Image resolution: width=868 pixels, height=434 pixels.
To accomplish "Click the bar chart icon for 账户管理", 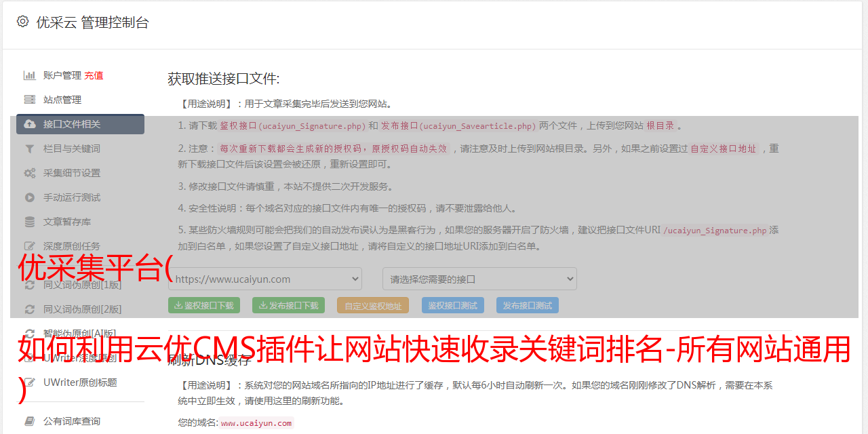I will [30, 75].
